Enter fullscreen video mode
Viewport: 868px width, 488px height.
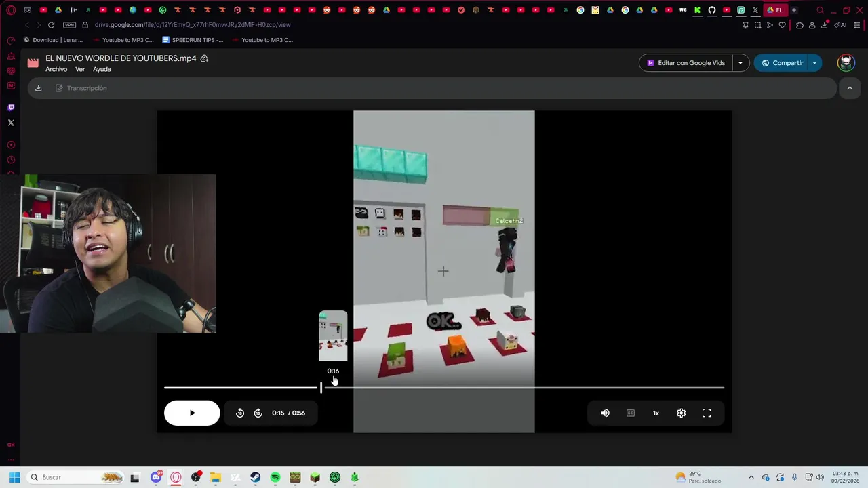tap(707, 413)
